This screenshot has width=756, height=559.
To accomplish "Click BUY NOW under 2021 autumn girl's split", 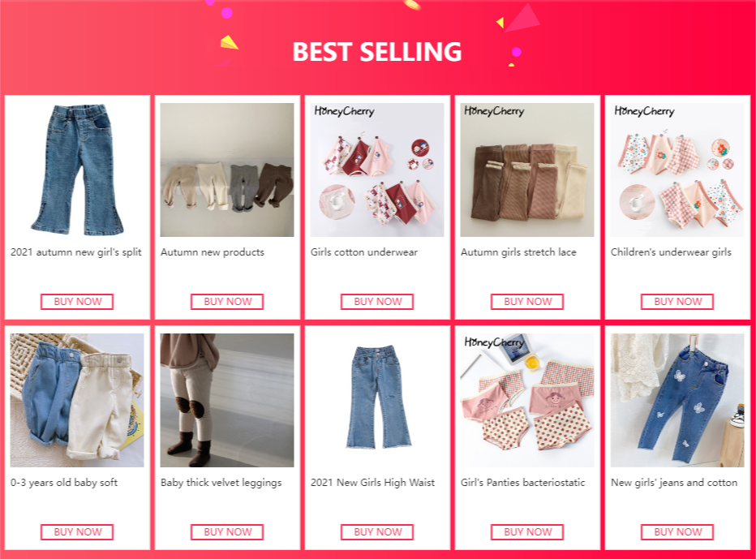I will coord(77,302).
